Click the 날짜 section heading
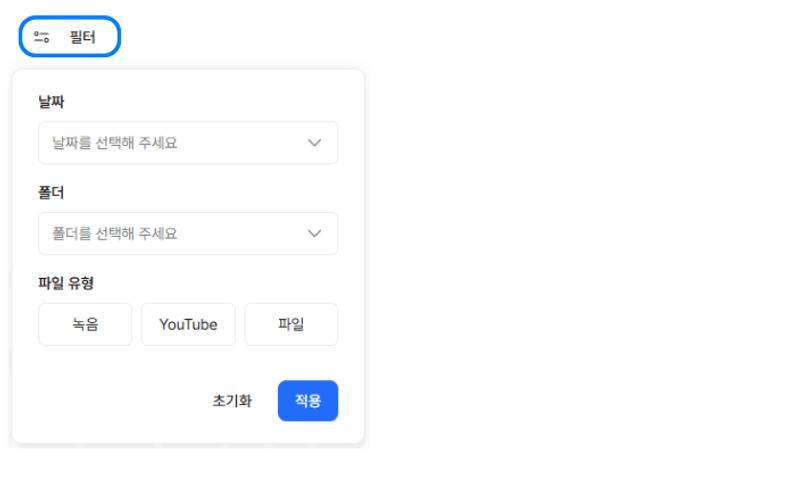The image size is (800, 477). (x=51, y=102)
